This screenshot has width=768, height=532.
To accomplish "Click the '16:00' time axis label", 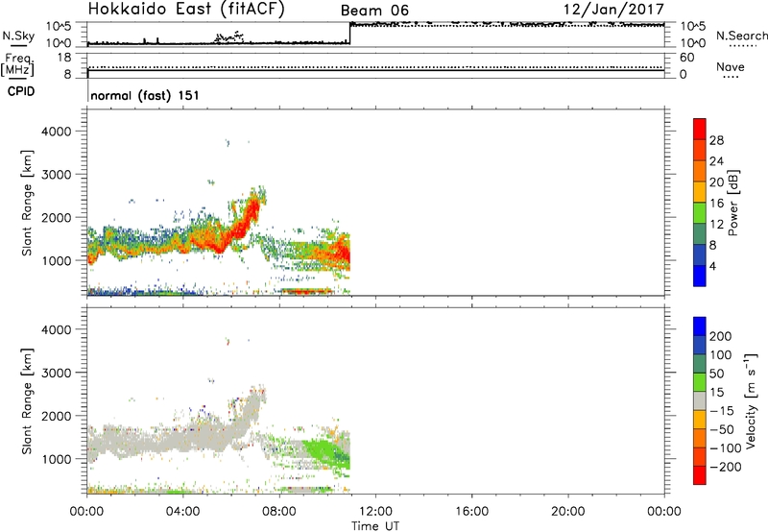I will [x=471, y=512].
